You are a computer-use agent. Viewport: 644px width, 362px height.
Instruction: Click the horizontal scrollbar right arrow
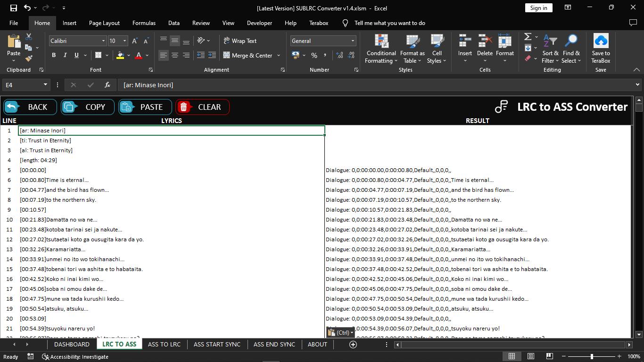click(629, 345)
